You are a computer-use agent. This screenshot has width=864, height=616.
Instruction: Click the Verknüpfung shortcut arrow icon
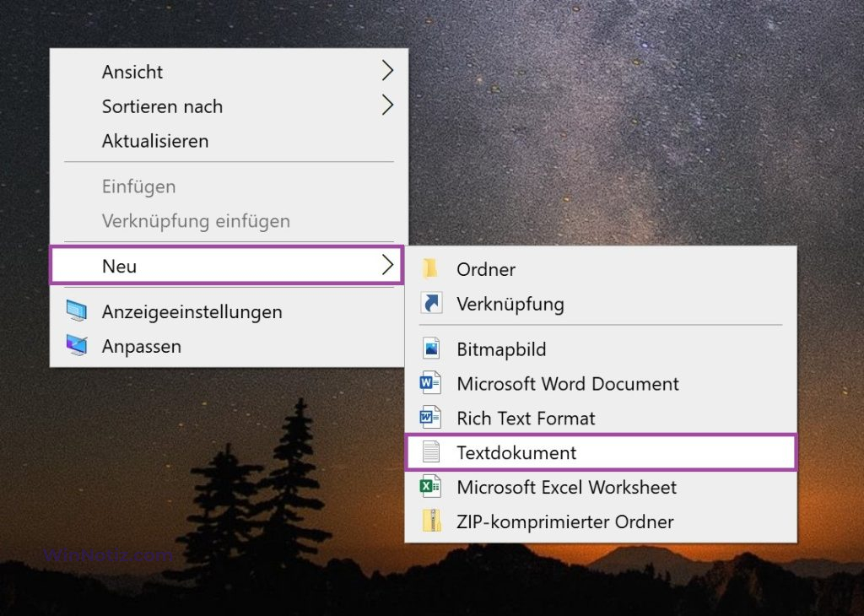[x=431, y=304]
